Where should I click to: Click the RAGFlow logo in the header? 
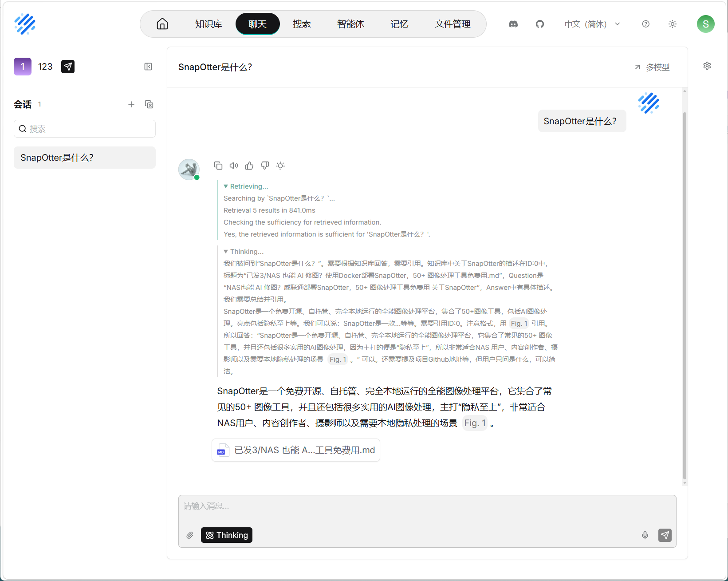[25, 24]
